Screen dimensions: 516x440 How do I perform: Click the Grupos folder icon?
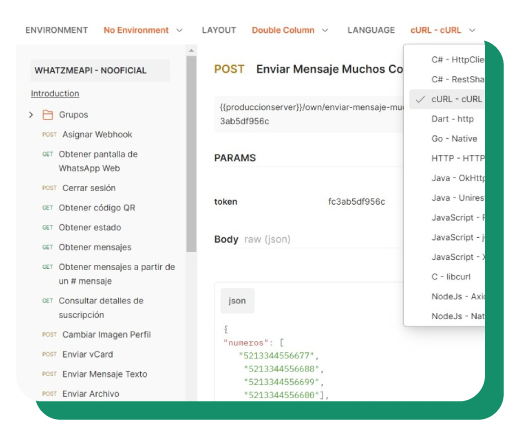(48, 115)
